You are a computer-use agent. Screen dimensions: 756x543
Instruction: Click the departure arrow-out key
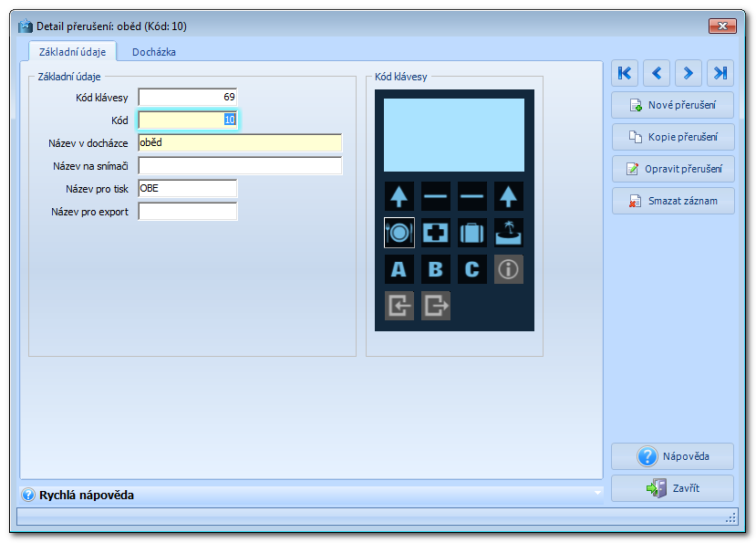coord(435,306)
